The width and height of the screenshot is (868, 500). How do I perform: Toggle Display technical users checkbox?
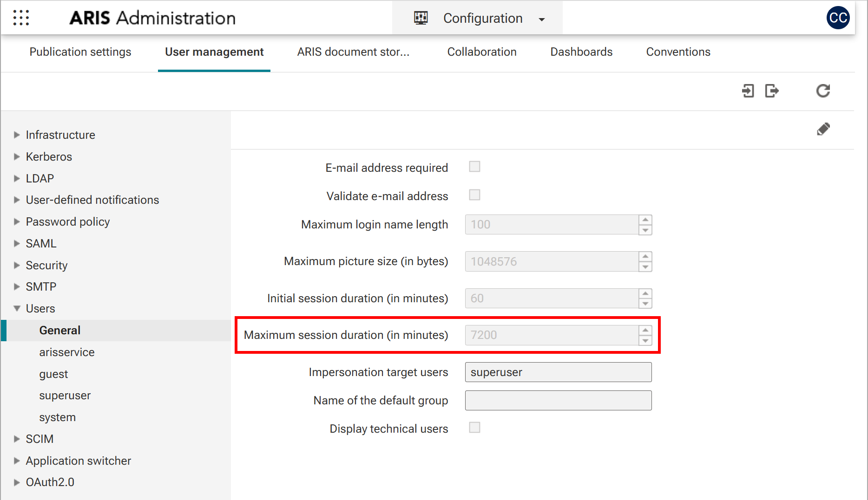[x=474, y=428]
